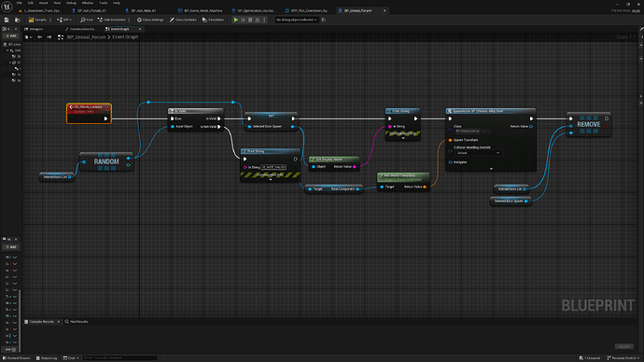
Task: Open the debug object selector dropdown
Action: [297, 20]
